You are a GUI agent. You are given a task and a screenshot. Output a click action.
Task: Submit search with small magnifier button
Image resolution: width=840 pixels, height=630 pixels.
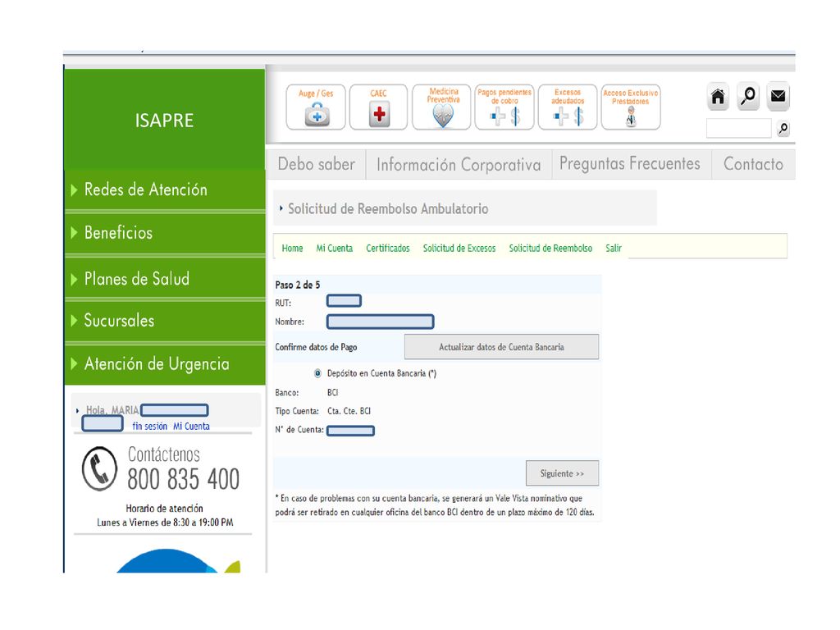[x=783, y=129]
